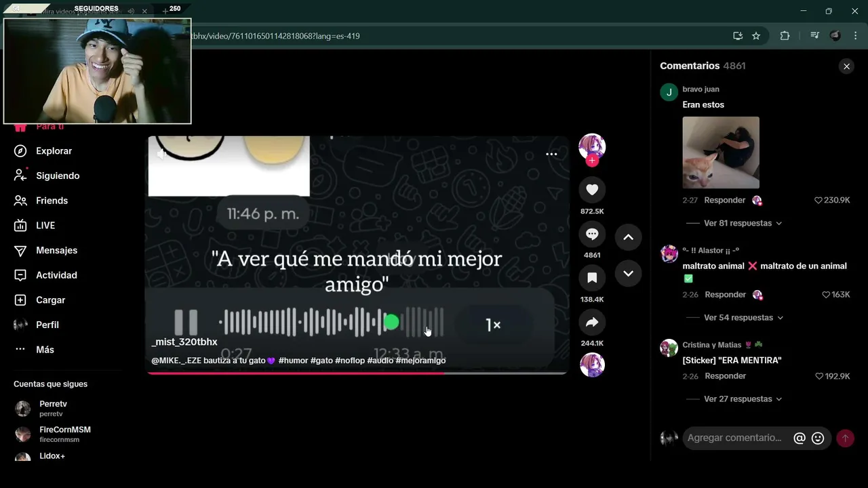Open Mensajes in the sidebar
This screenshot has height=488, width=868.
[46, 250]
